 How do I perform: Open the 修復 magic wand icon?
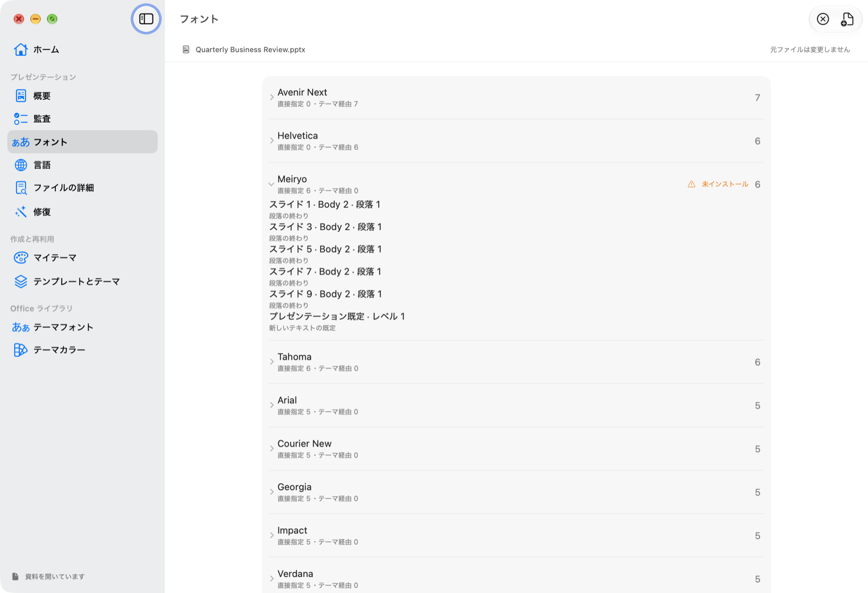click(21, 212)
